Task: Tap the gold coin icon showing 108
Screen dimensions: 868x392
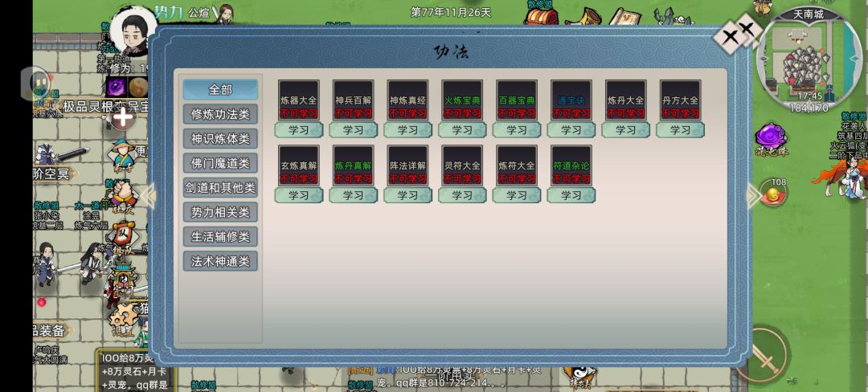Action: (x=772, y=194)
